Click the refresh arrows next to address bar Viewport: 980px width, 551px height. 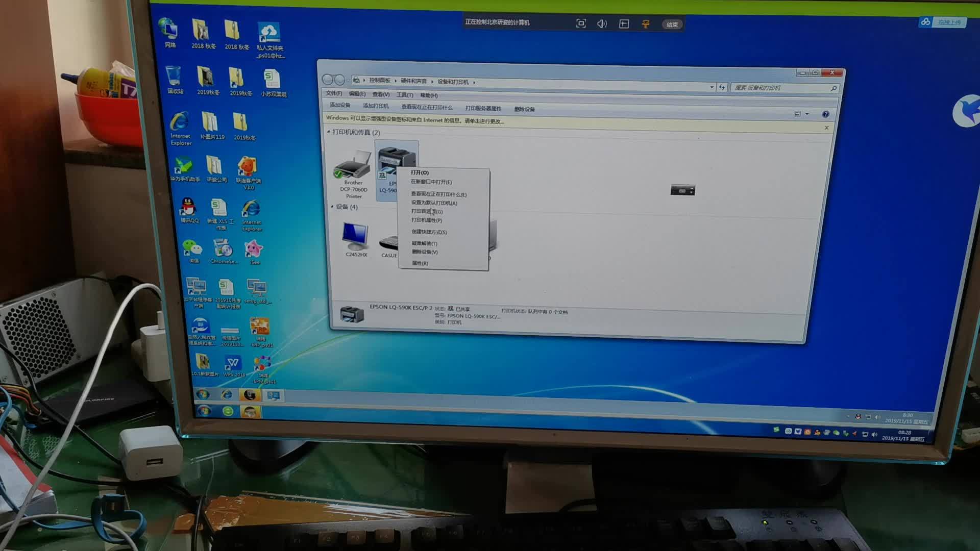point(722,87)
